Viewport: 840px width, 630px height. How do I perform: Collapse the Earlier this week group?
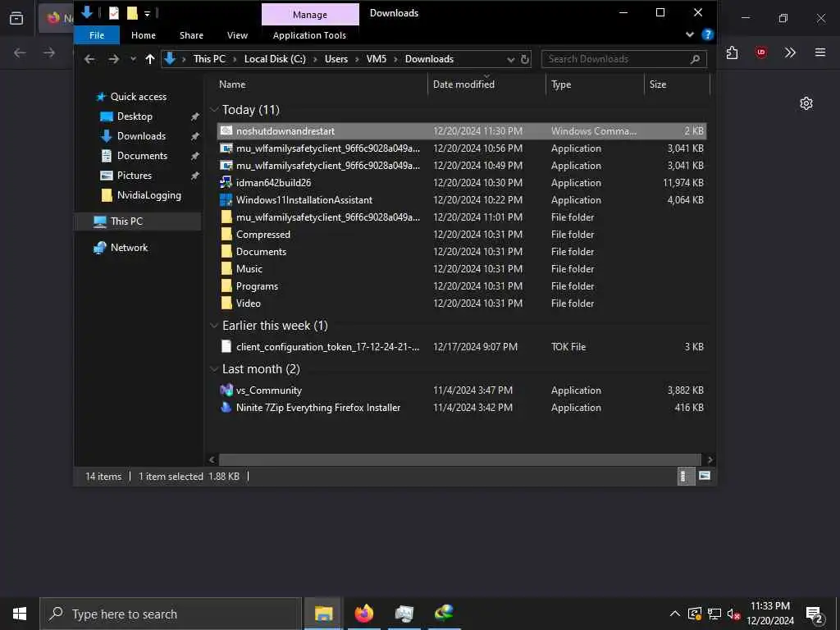[214, 326]
